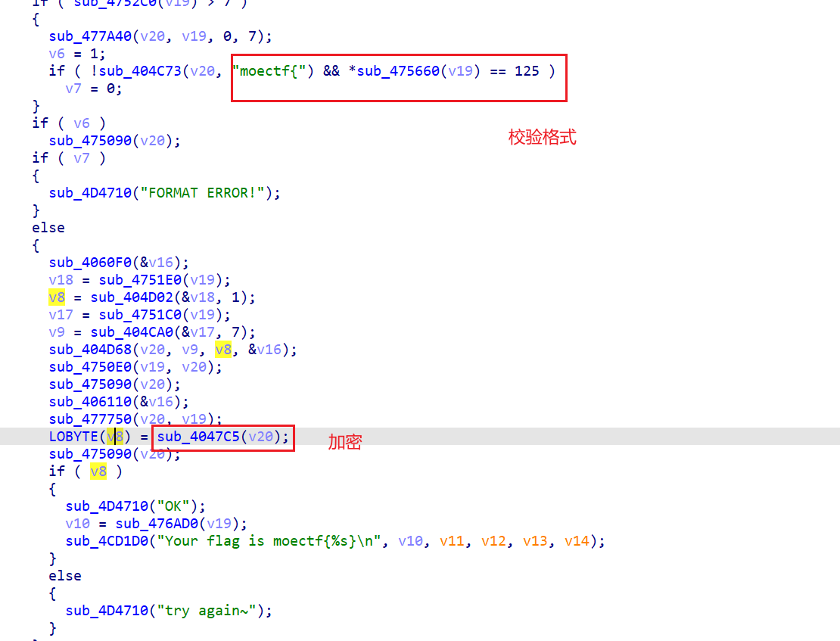The image size is (840, 641).
Task: Click sub_404CA0 function name
Action: 132,332
